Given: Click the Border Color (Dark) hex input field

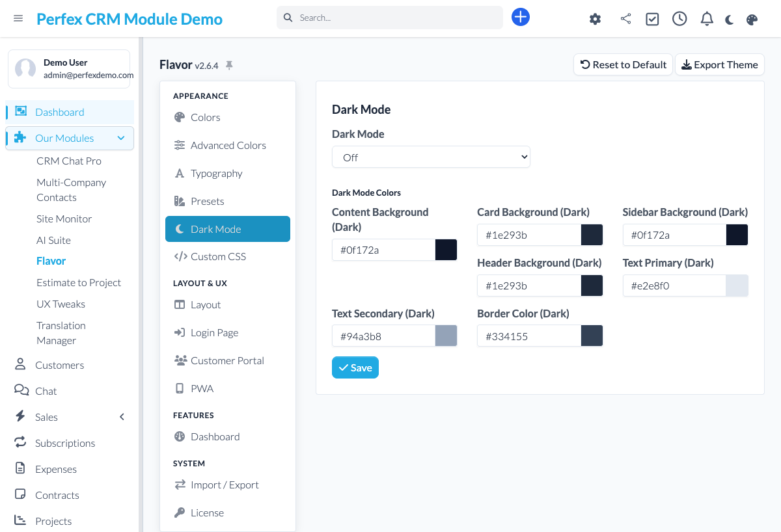Looking at the screenshot, I should pyautogui.click(x=528, y=336).
